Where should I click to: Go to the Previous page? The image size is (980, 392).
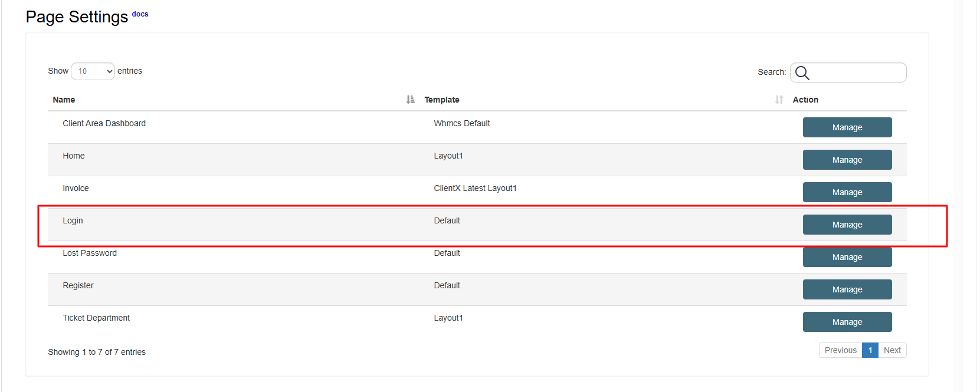click(x=840, y=350)
